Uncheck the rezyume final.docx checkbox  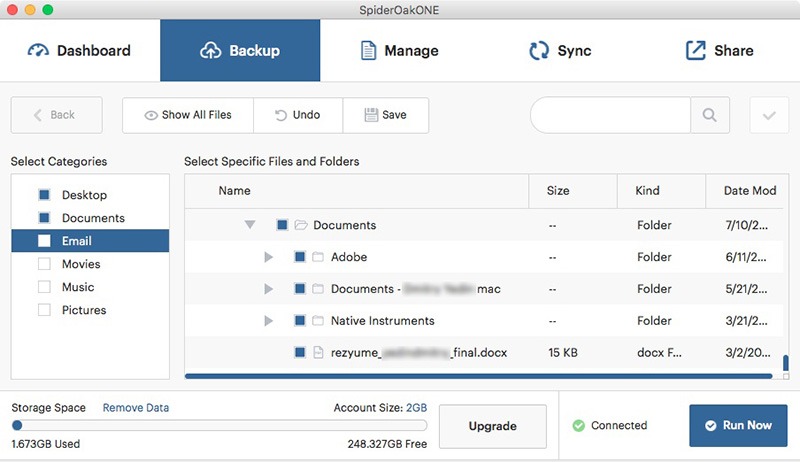pos(300,352)
